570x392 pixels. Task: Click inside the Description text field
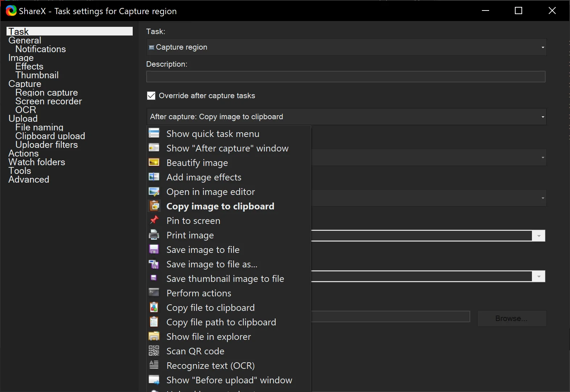[346, 76]
